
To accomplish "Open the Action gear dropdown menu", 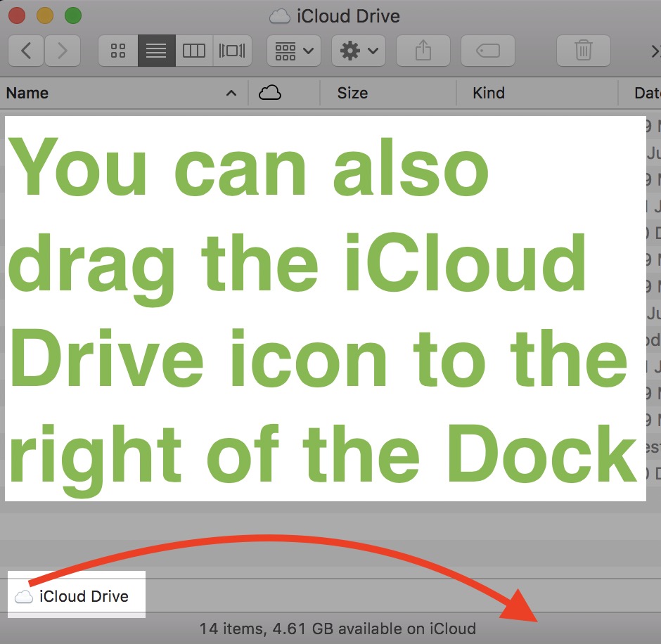I will 358,50.
